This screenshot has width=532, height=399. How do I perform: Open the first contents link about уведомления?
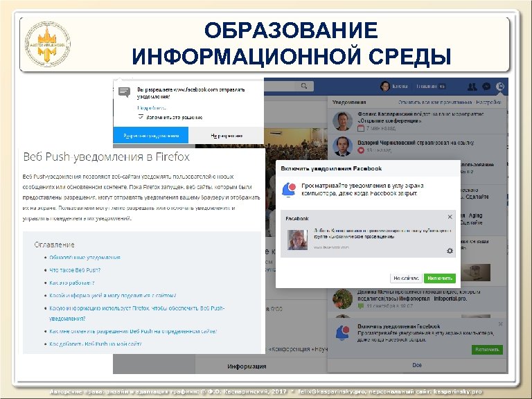pos(85,257)
